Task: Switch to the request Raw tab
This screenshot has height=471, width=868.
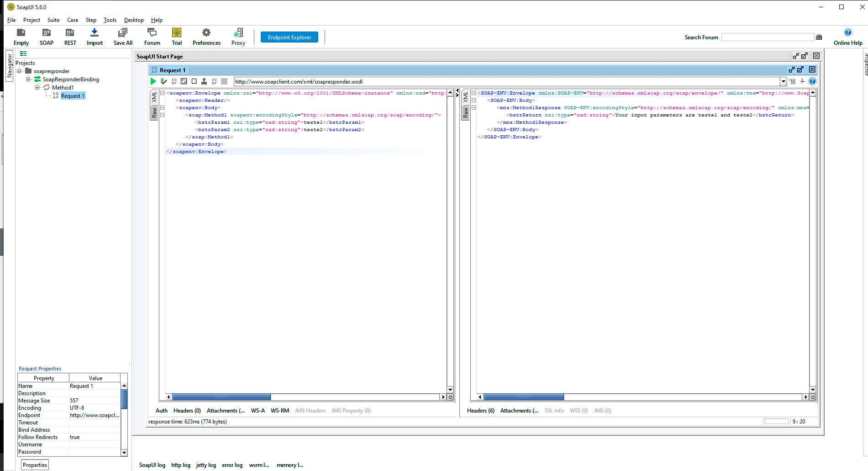Action: pos(154,112)
